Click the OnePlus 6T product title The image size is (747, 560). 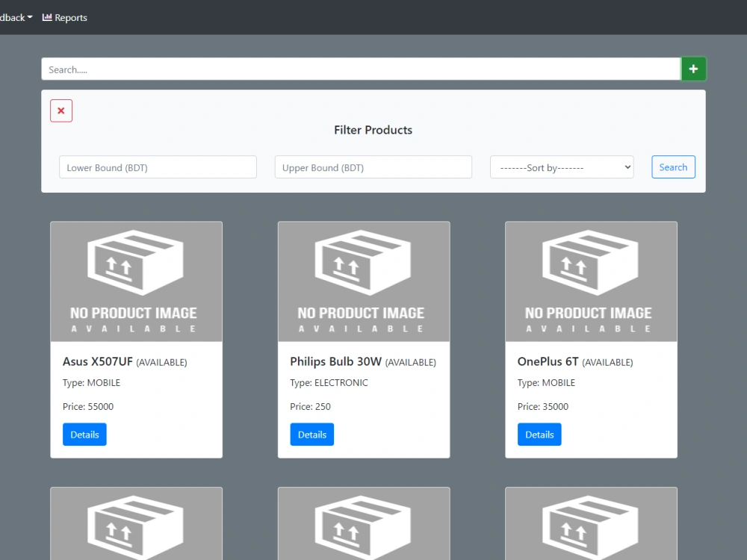pyautogui.click(x=548, y=361)
